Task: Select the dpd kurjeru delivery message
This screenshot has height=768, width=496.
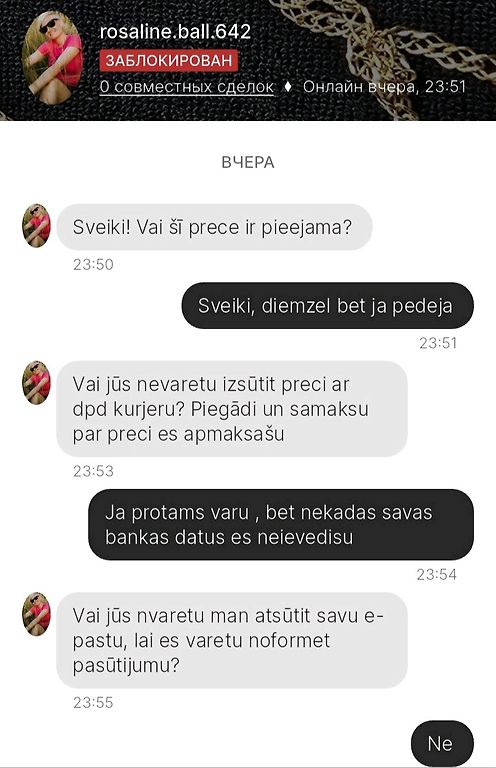Action: [232, 409]
